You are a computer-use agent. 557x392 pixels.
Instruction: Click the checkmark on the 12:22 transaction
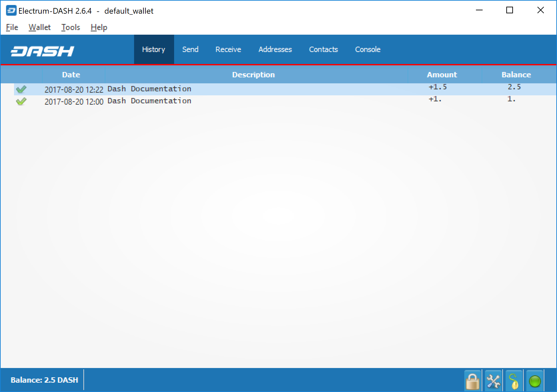(x=21, y=89)
